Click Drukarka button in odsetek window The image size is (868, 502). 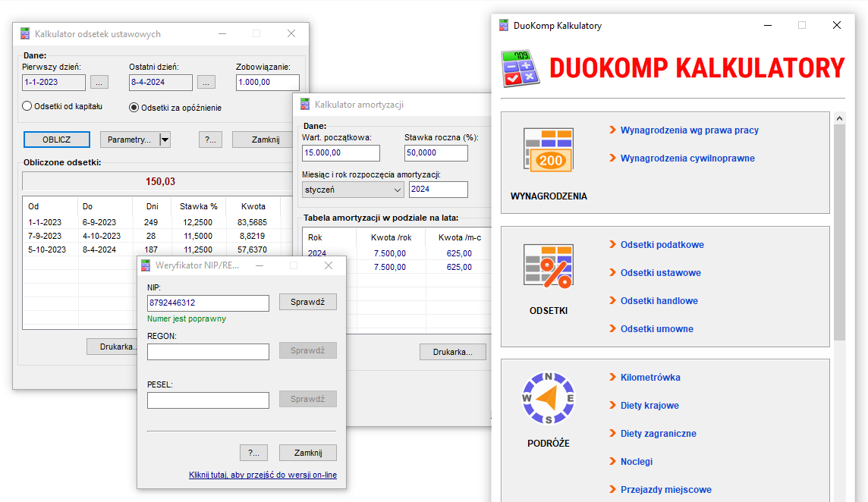click(112, 347)
